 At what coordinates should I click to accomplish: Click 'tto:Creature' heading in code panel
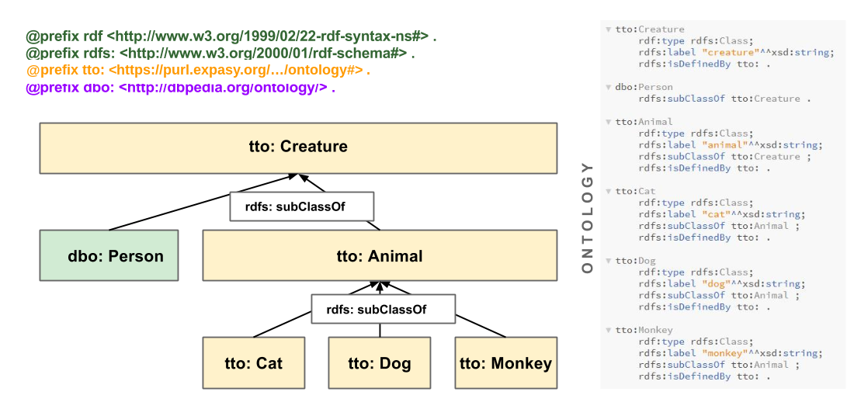pyautogui.click(x=649, y=29)
